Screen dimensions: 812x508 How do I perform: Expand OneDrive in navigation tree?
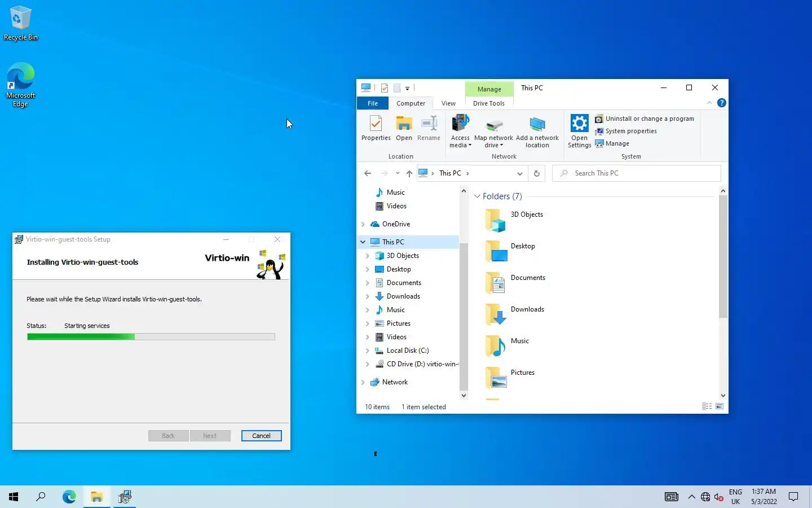(x=363, y=224)
